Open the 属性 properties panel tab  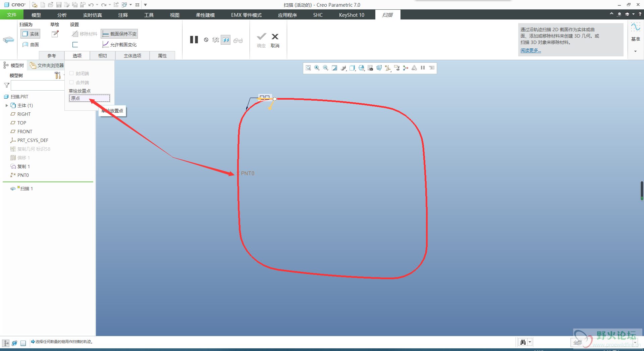tap(162, 56)
